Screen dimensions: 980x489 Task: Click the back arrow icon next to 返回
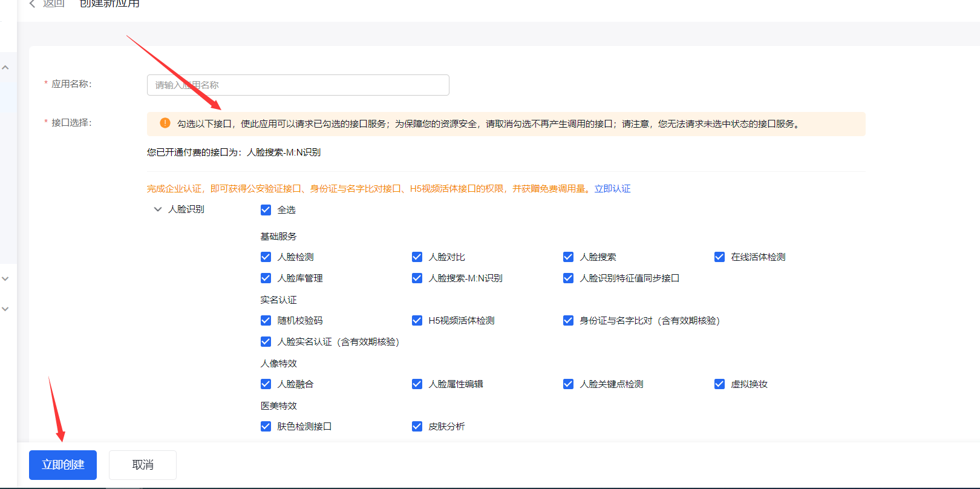32,4
